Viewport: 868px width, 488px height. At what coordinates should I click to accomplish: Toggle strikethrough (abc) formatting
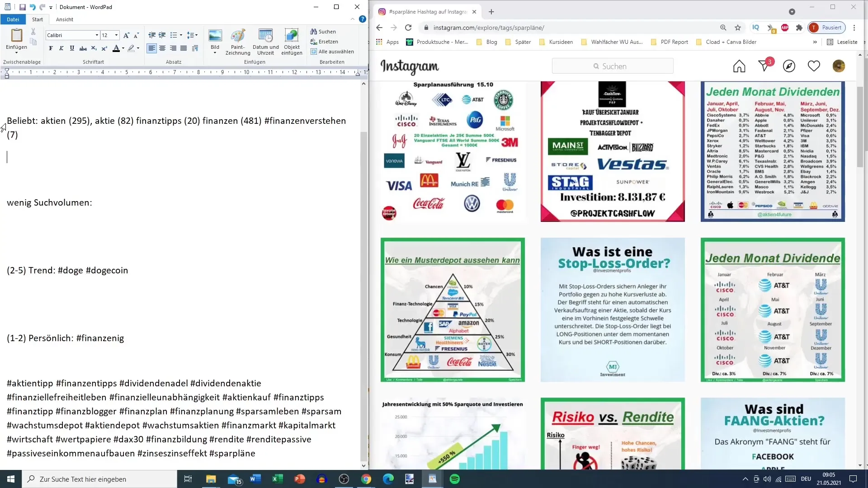click(83, 48)
